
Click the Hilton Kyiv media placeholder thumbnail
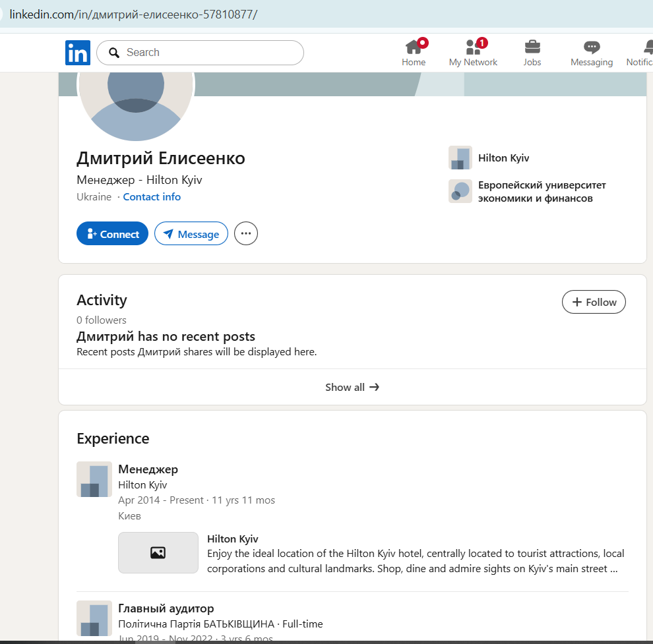pos(158,552)
